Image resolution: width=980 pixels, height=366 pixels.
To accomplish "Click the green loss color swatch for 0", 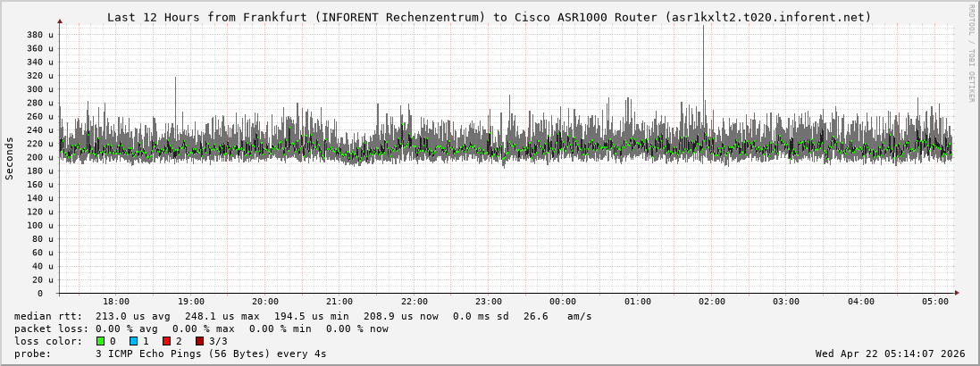I will [100, 341].
